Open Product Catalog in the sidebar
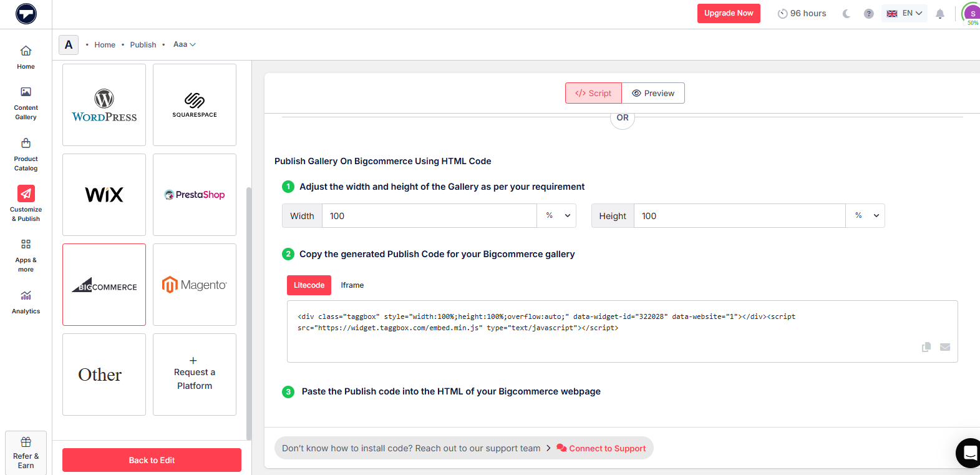Image resolution: width=980 pixels, height=475 pixels. [x=26, y=155]
